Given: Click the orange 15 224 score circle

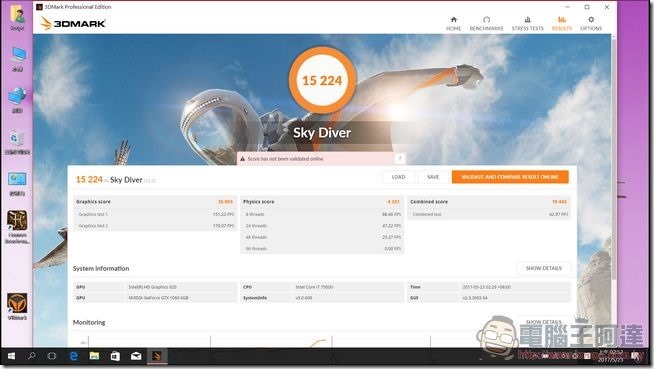Looking at the screenshot, I should pos(322,80).
